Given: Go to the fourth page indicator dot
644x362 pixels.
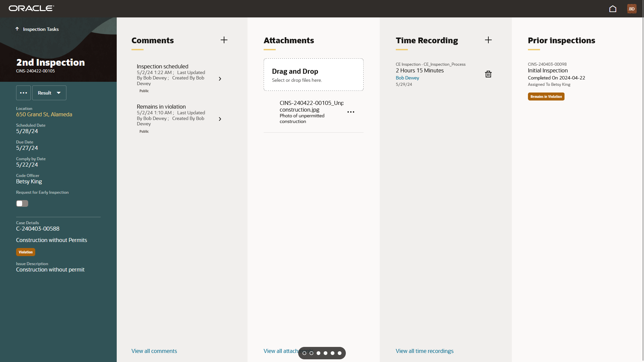Looking at the screenshot, I should pyautogui.click(x=326, y=353).
